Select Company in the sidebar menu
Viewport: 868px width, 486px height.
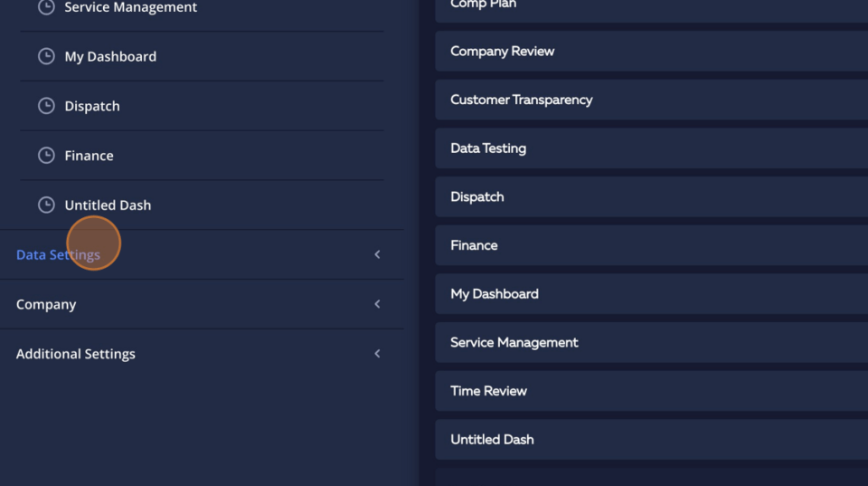click(x=46, y=304)
